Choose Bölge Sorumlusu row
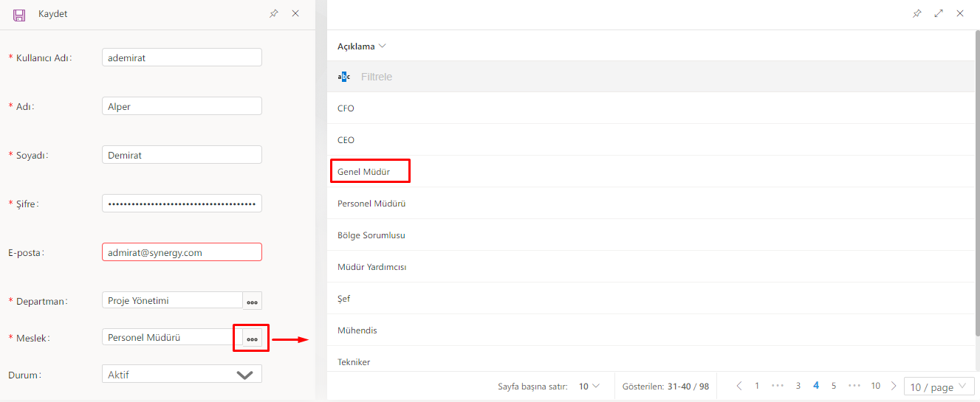The width and height of the screenshot is (980, 402). pyautogui.click(x=371, y=235)
